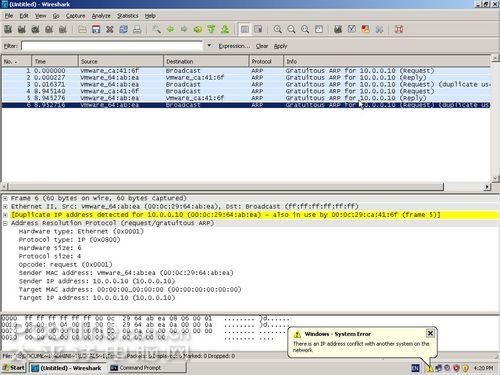This screenshot has height=375, width=500.
Task: Edit the coloring rules
Action: click(365, 29)
